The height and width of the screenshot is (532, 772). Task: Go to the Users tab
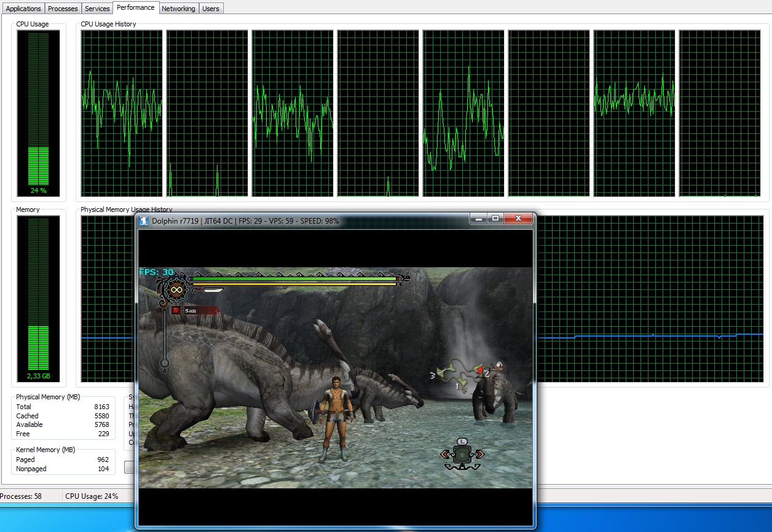click(211, 9)
